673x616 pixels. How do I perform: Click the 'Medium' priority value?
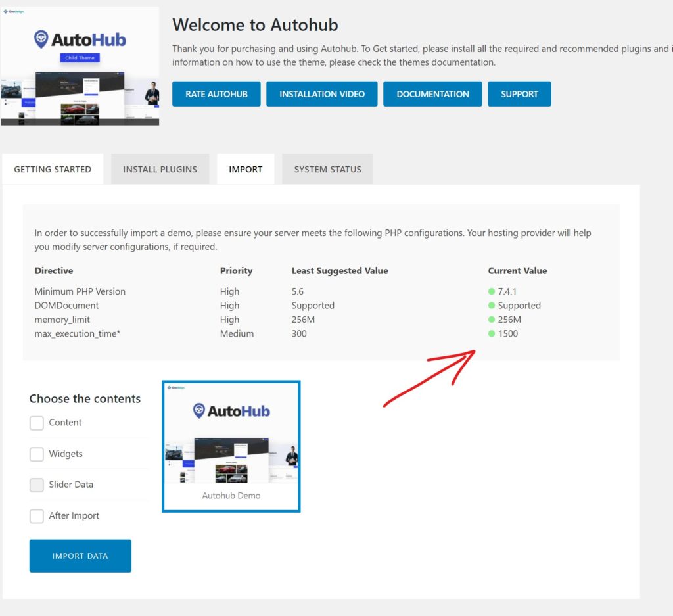[237, 333]
